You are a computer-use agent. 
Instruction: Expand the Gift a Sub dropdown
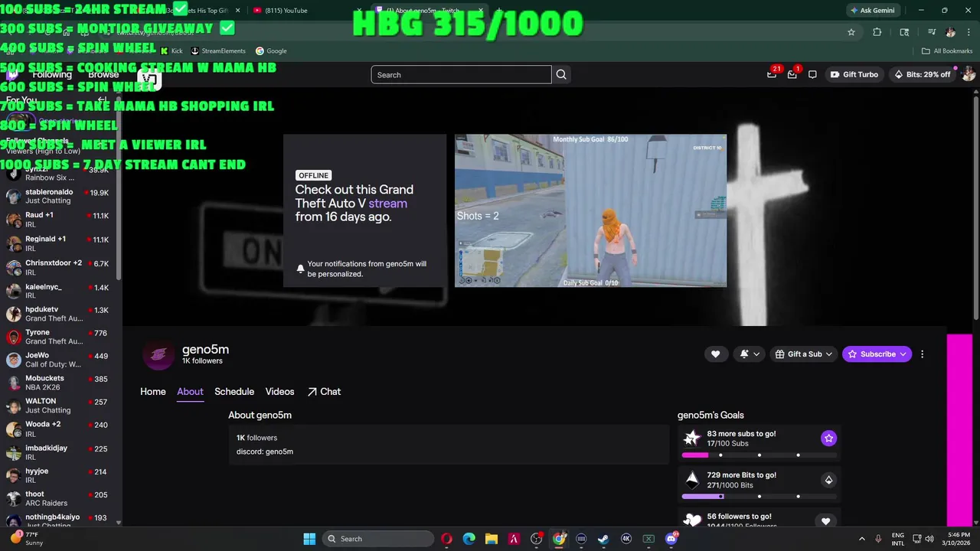pos(803,354)
